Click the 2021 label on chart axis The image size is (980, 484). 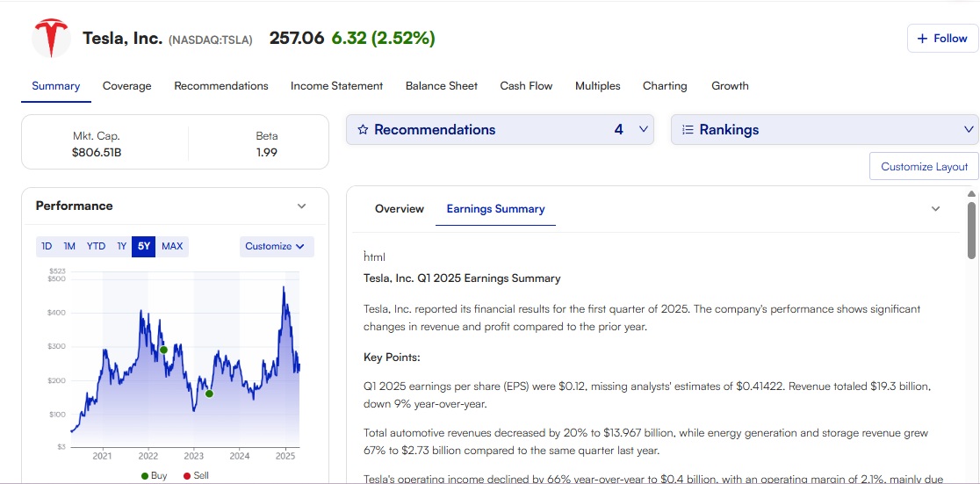pyautogui.click(x=103, y=456)
